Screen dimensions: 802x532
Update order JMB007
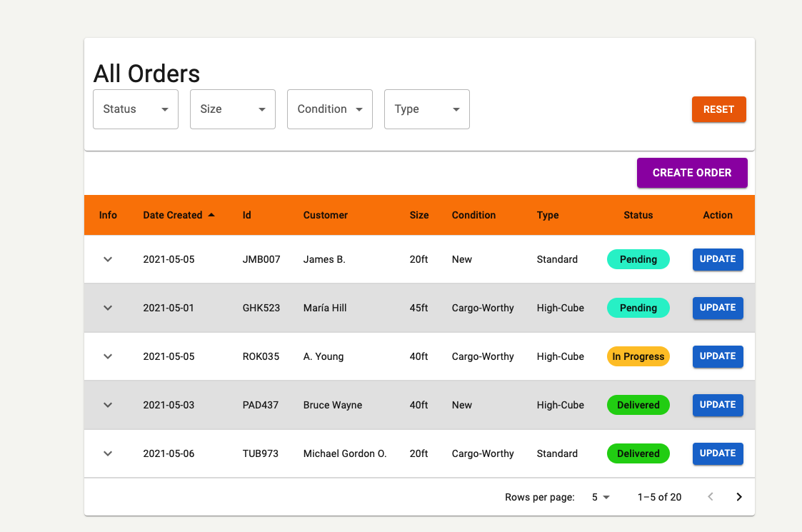[718, 259]
